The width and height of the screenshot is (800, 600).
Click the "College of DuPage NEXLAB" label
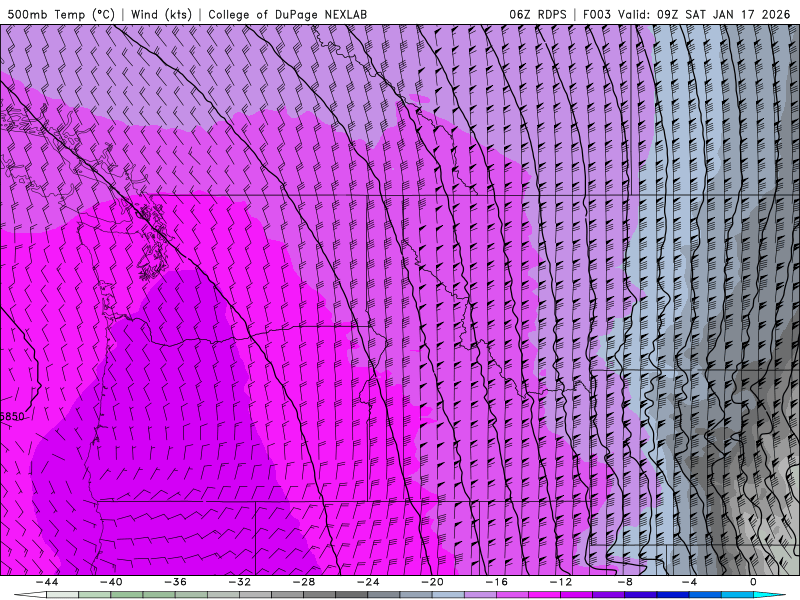click(x=287, y=14)
